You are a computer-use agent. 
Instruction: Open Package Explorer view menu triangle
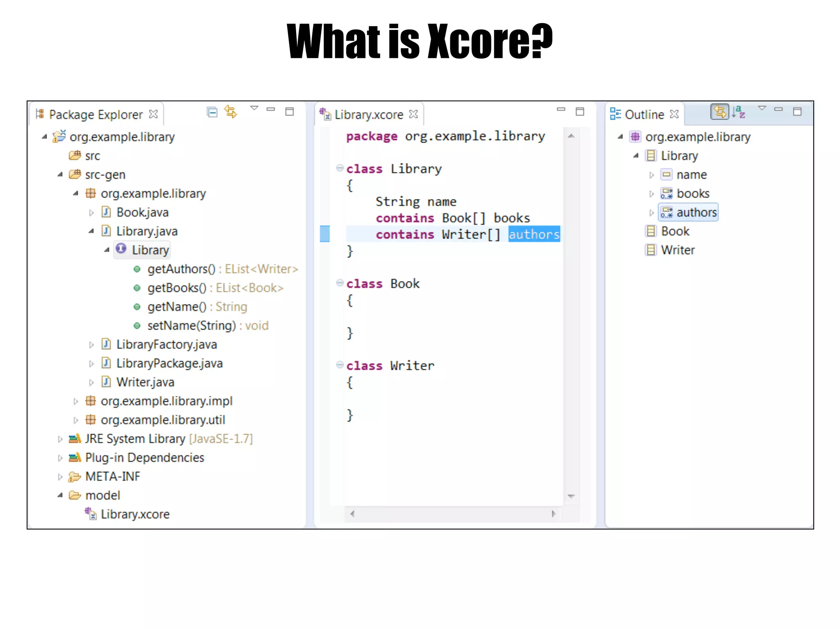tap(254, 108)
